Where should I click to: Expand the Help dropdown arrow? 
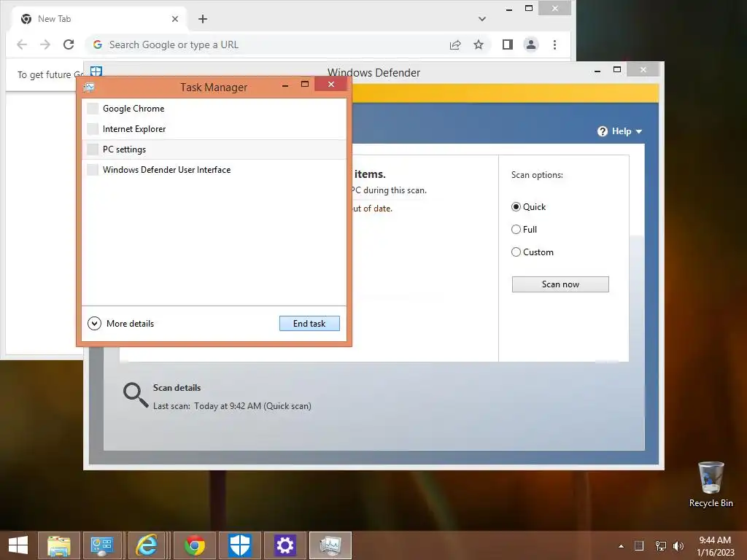coord(639,132)
